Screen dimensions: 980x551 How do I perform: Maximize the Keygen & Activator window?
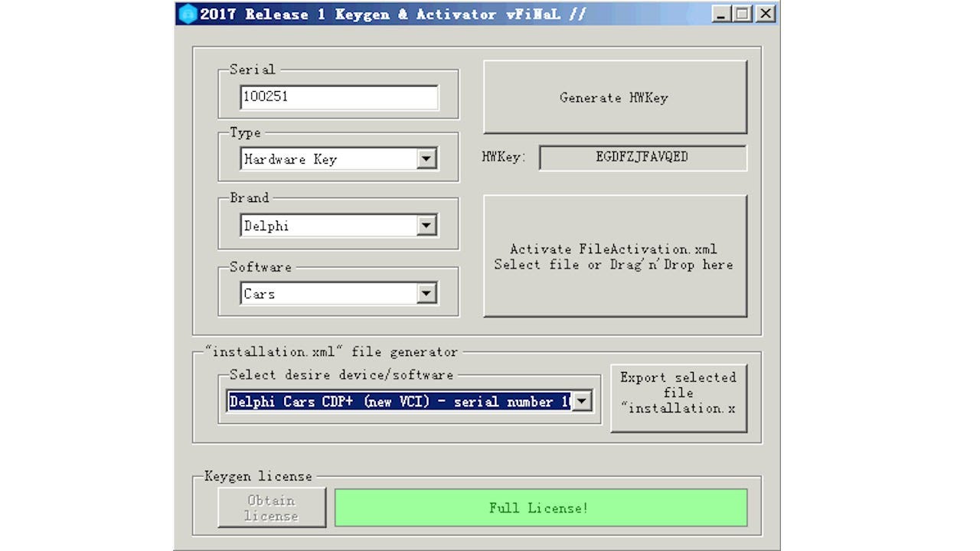pyautogui.click(x=742, y=14)
